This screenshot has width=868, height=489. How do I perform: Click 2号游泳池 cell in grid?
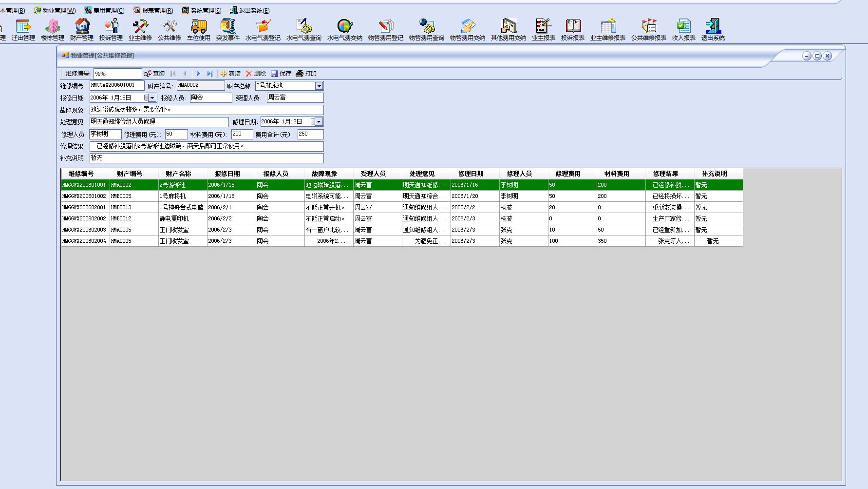[x=183, y=185]
